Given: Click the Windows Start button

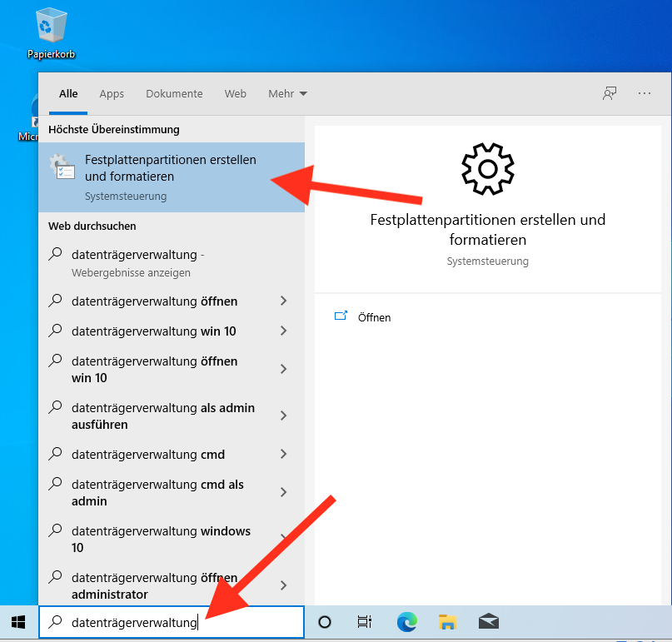Looking at the screenshot, I should 18,622.
